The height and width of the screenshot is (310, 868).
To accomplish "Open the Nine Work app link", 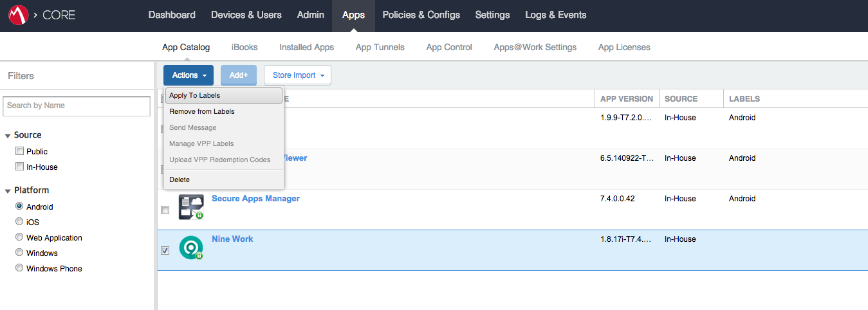I will click(x=232, y=239).
